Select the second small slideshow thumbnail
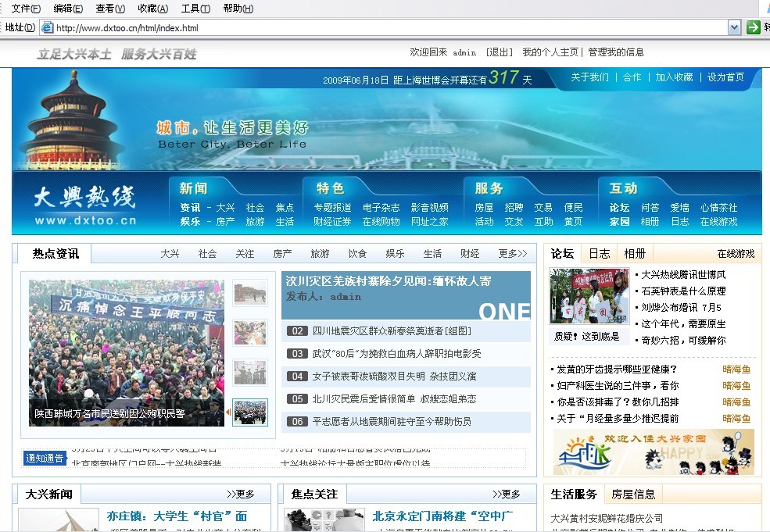 [x=250, y=332]
